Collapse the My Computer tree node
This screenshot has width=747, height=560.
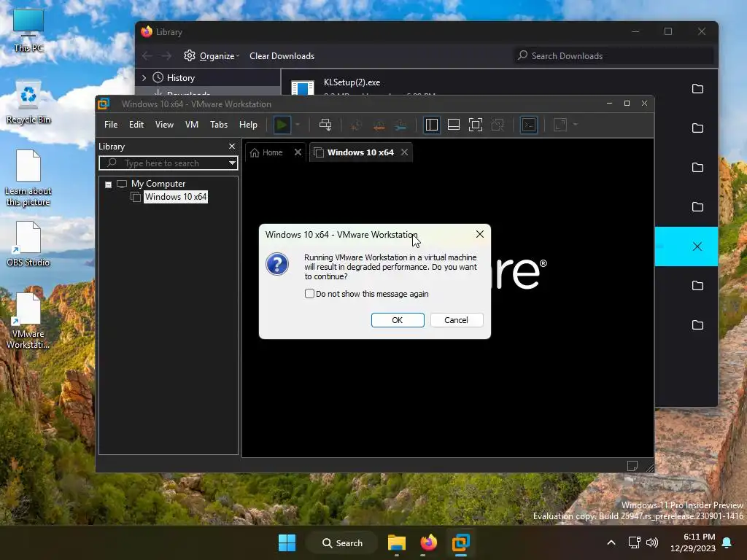point(108,184)
